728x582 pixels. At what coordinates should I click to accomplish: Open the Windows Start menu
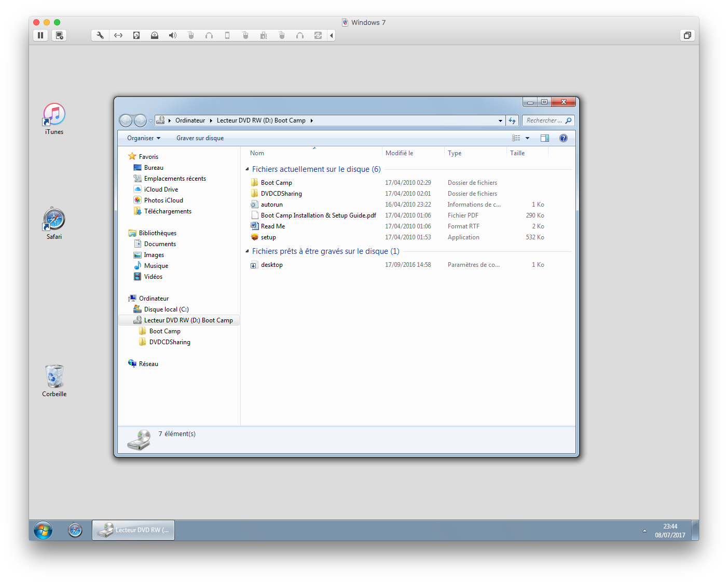pyautogui.click(x=43, y=530)
